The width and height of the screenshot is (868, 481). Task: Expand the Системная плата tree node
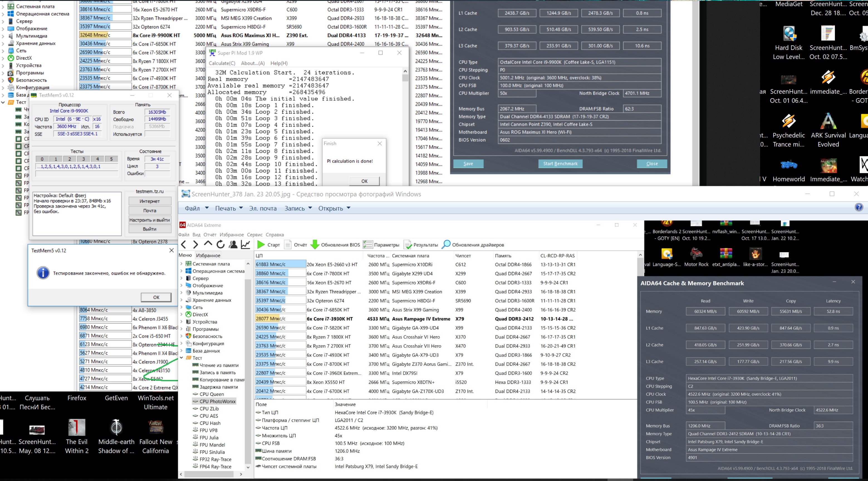[182, 264]
